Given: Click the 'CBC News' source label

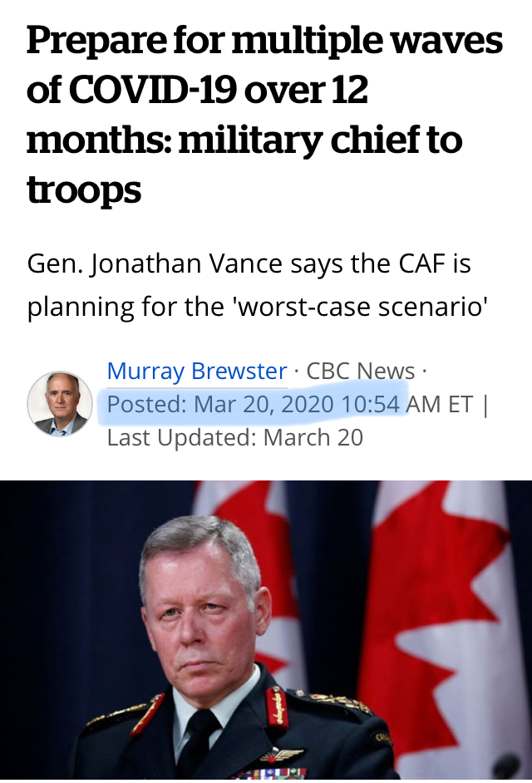Looking at the screenshot, I should pos(360,371).
